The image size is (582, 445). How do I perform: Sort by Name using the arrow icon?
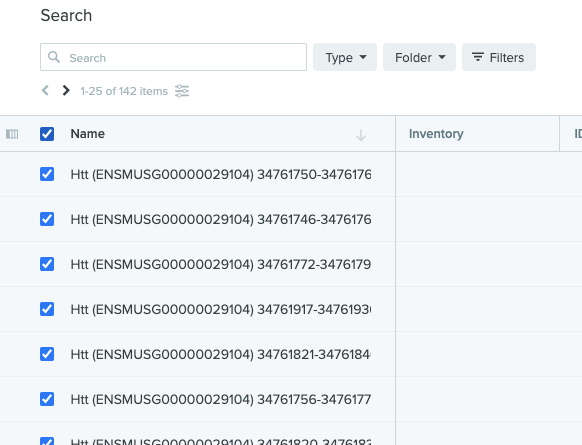pyautogui.click(x=361, y=135)
